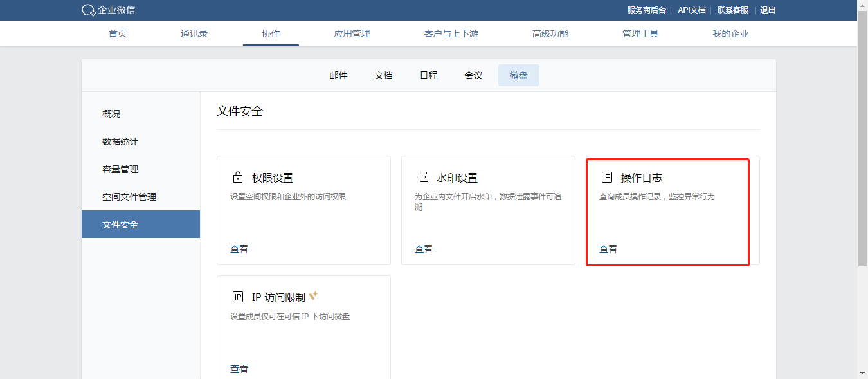Open 数据统计 in the sidebar
The image size is (868, 379).
141,142
